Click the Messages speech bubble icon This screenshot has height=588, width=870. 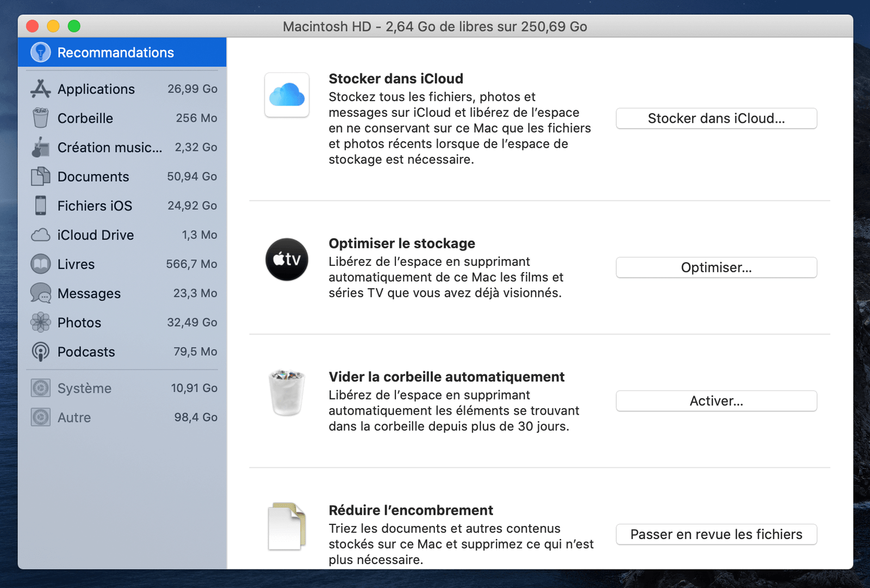(40, 293)
